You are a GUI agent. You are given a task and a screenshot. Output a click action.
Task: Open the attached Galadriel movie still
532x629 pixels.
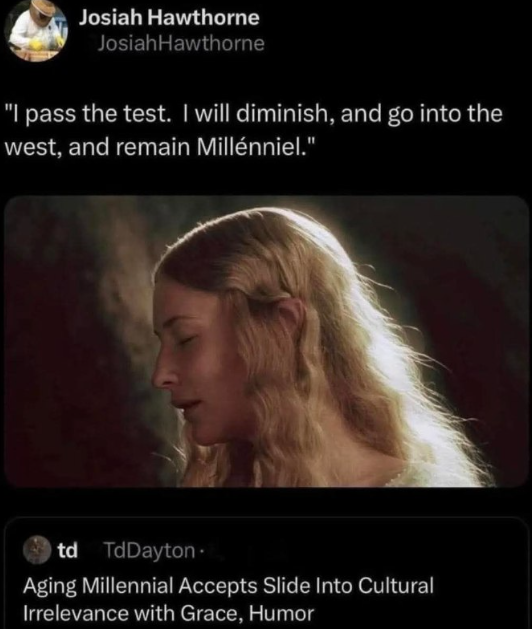[266, 341]
